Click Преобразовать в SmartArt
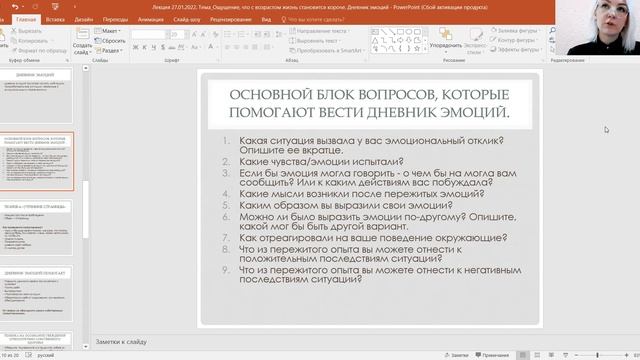Screen dimensions: 640x360 pos(327,51)
